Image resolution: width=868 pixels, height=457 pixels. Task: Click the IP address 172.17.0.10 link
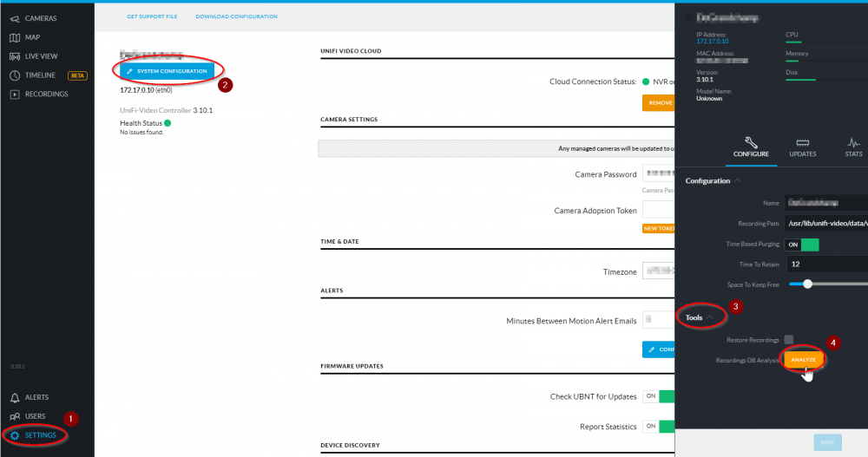713,42
